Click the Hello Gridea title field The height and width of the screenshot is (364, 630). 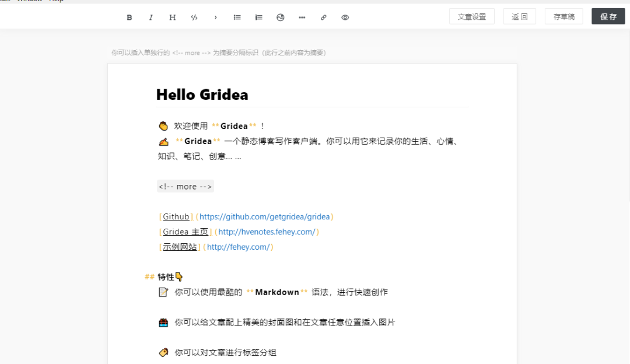click(x=311, y=95)
